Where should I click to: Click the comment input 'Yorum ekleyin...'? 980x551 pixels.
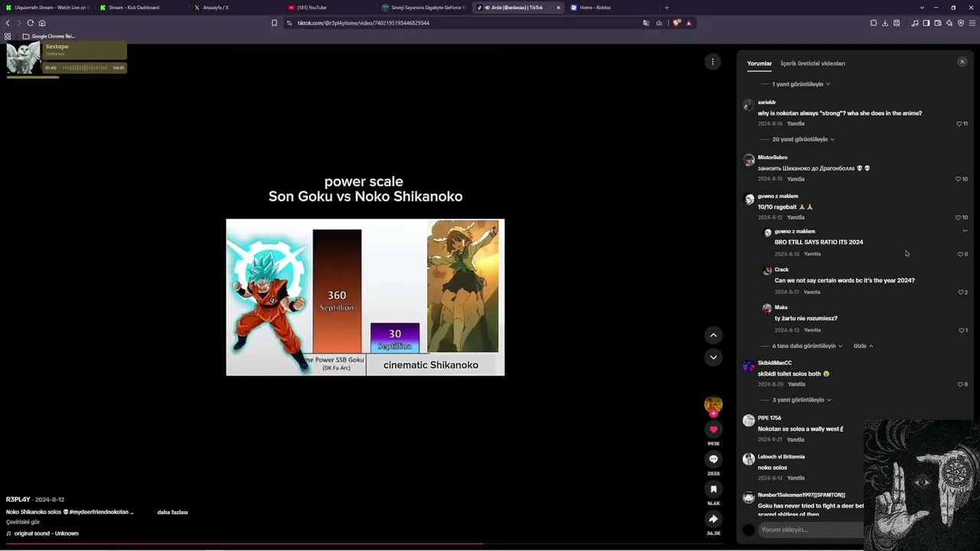pyautogui.click(x=812, y=530)
